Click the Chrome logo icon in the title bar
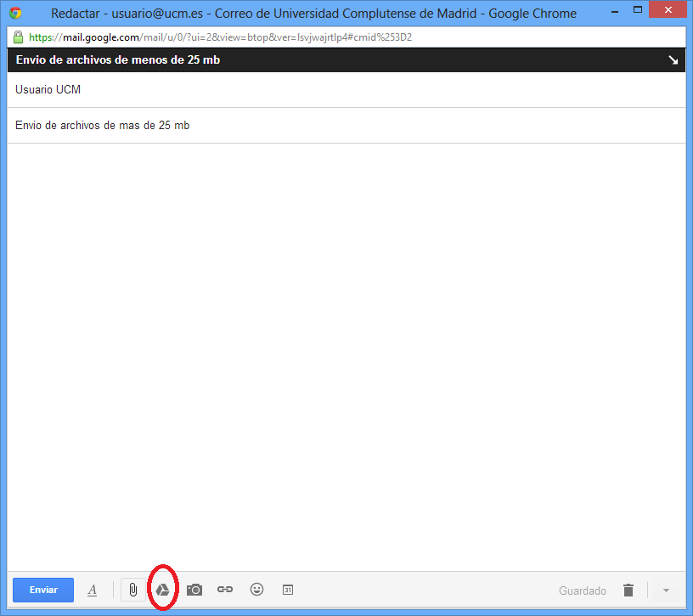Image resolution: width=693 pixels, height=616 pixels. tap(15, 13)
